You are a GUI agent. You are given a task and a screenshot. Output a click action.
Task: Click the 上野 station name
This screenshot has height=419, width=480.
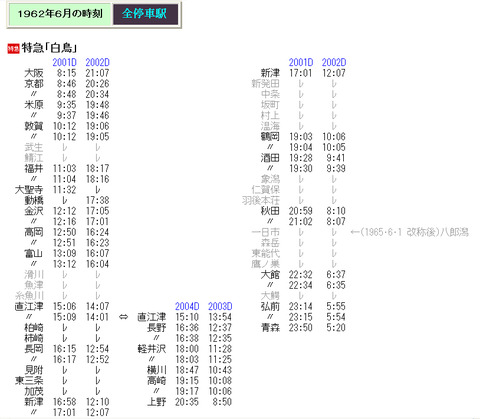coord(156,402)
